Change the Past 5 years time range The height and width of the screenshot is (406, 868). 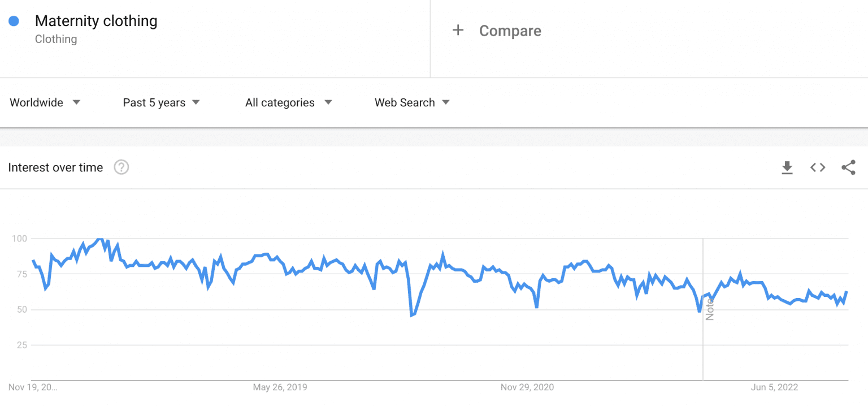click(161, 102)
